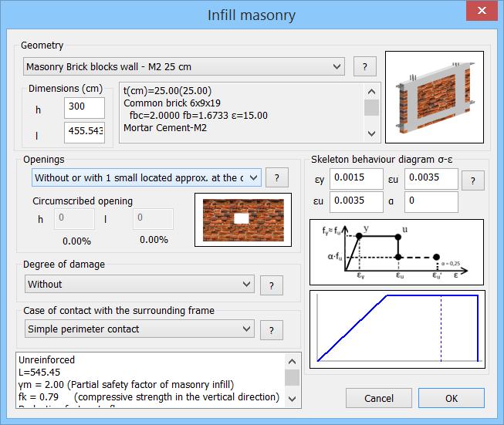Click the results box scrollbar thumb
This screenshot has height=425, width=504.
[x=293, y=377]
